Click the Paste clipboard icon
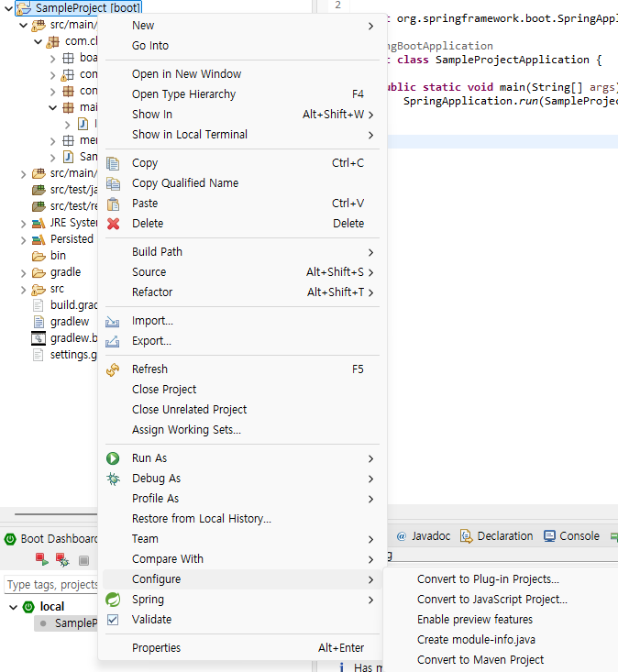The height and width of the screenshot is (672, 618). (x=113, y=204)
